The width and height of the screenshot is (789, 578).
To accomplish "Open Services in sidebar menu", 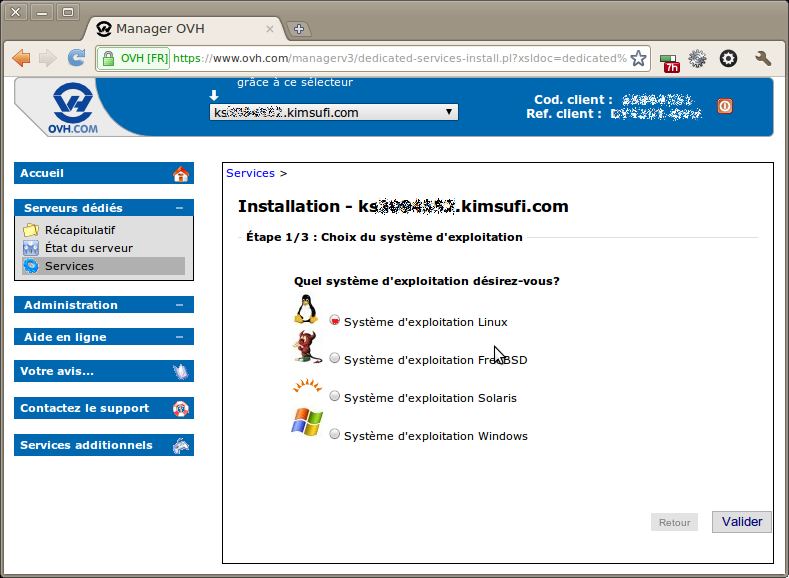I will pyautogui.click(x=69, y=266).
